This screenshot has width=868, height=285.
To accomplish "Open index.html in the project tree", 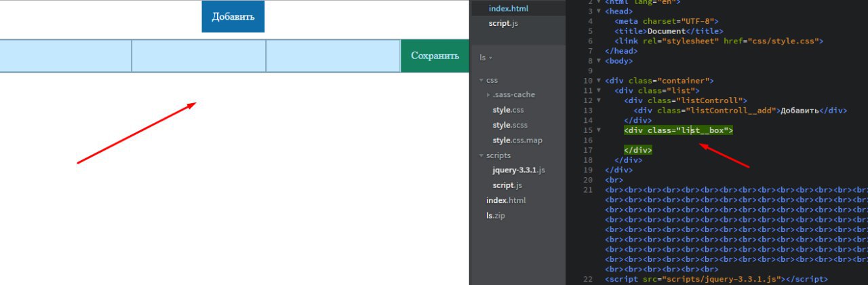I will [x=505, y=200].
